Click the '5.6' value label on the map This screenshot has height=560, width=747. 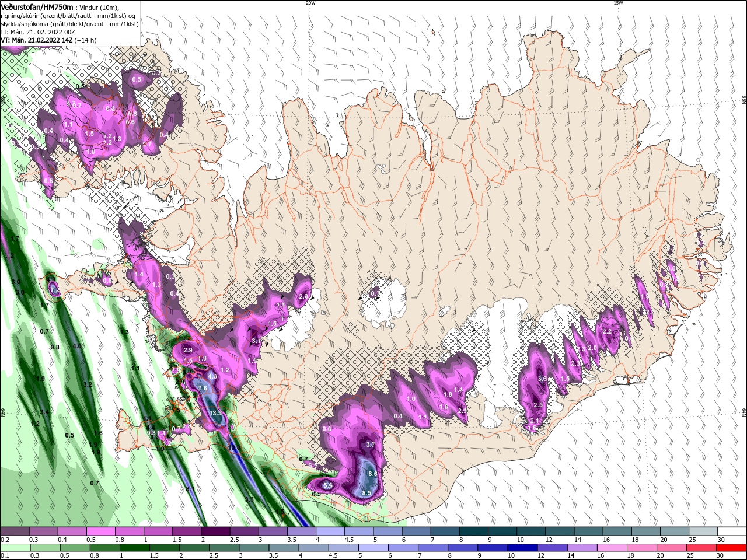coord(328,485)
